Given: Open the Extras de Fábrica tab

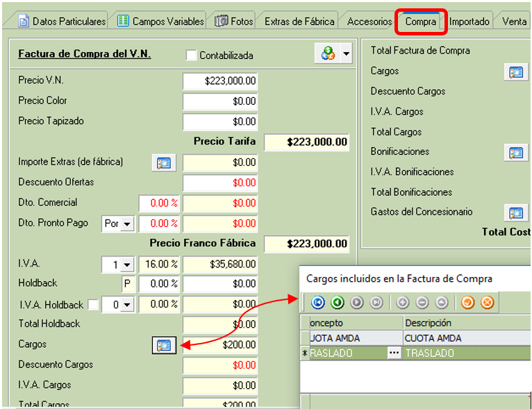Looking at the screenshot, I should tap(299, 21).
